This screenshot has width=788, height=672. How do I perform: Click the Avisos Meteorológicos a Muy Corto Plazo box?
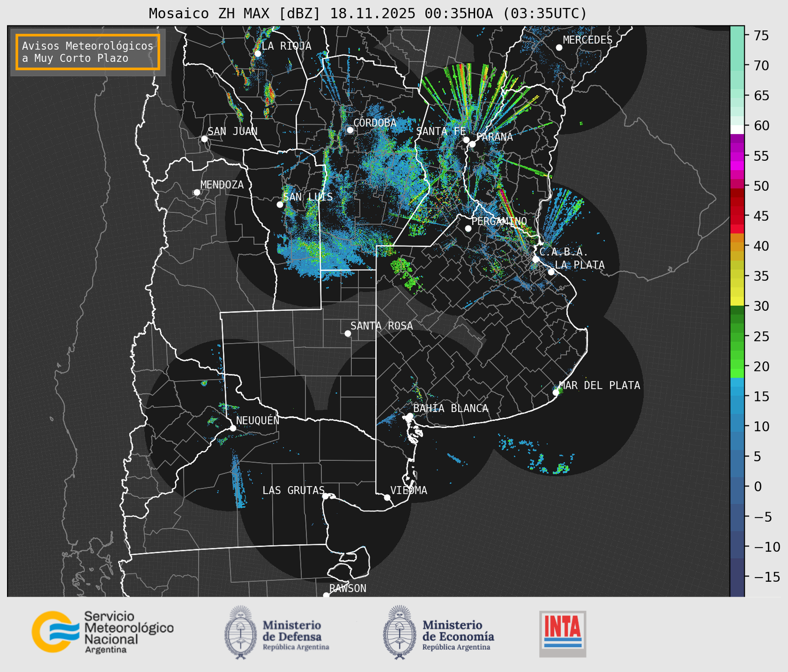[88, 52]
